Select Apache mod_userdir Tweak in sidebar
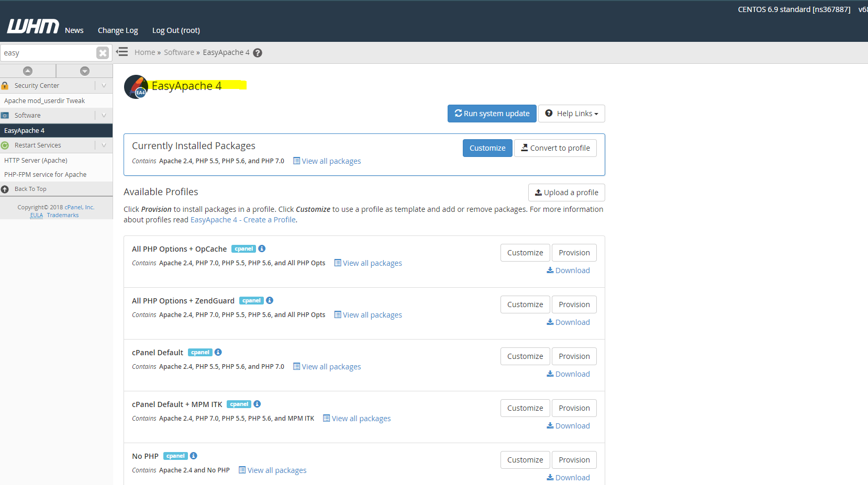This screenshot has height=485, width=868. tap(56, 100)
